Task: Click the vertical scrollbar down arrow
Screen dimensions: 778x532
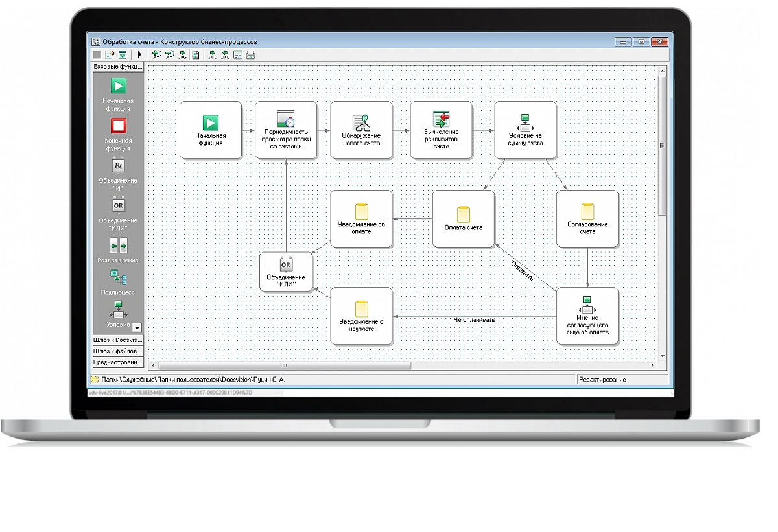Action: click(x=662, y=356)
